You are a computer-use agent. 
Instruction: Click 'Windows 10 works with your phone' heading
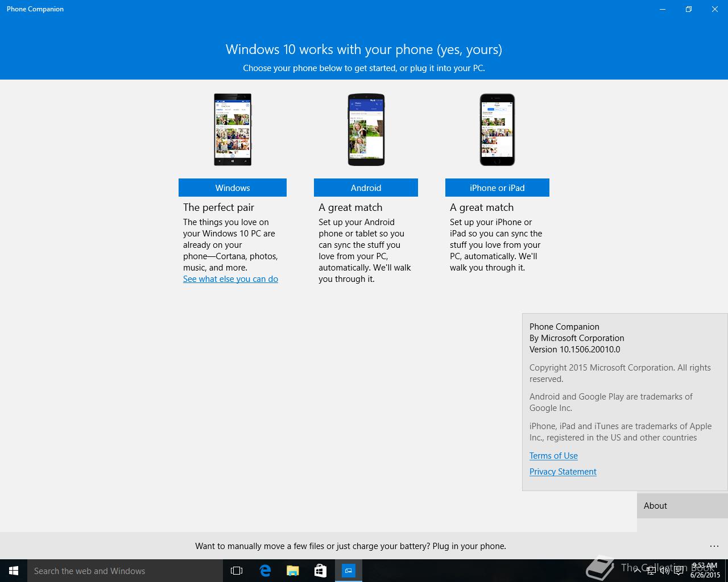(x=363, y=49)
